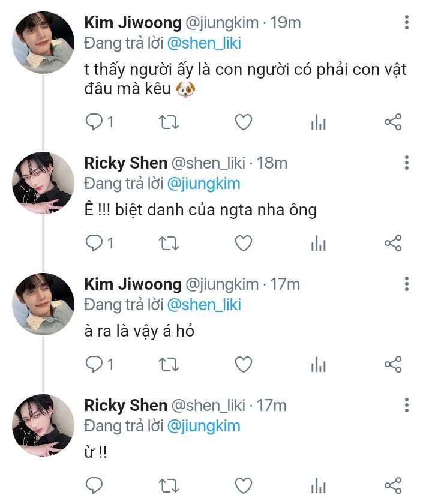Open more options on Ricky Shen's 18m tweet
The width and height of the screenshot is (432, 504).
coord(407,163)
